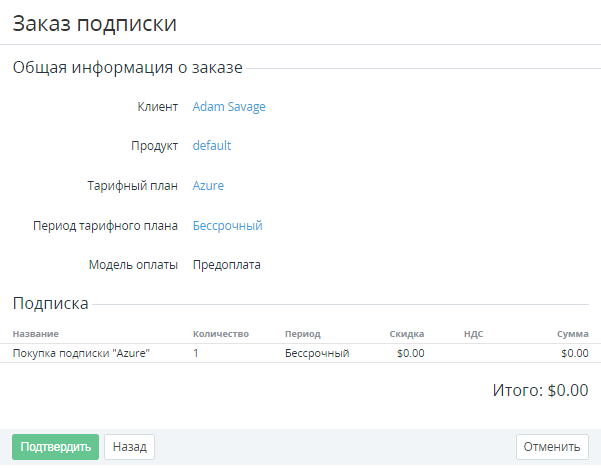The height and width of the screenshot is (470, 601).
Task: Click the $0.00 value under Скидка
Action: (x=410, y=353)
